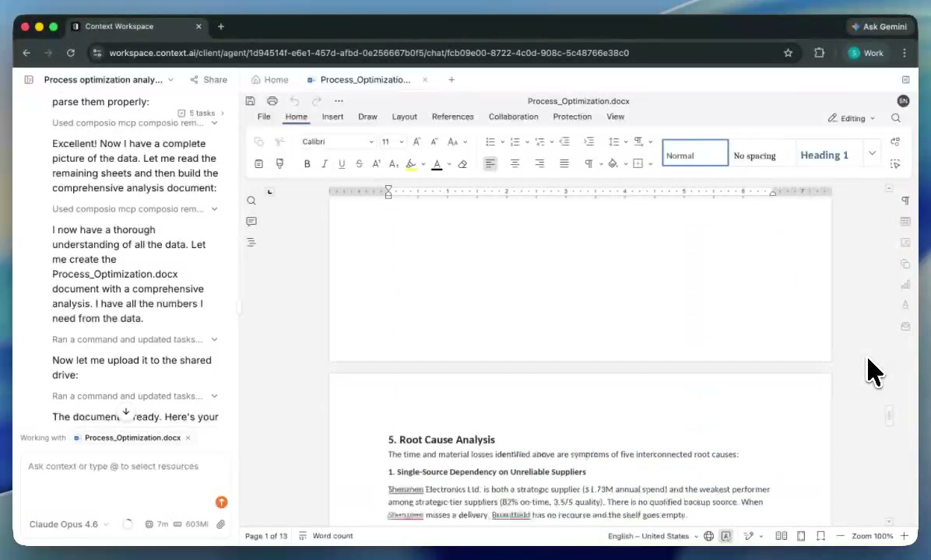Align text right
This screenshot has width=931, height=560.
pyautogui.click(x=539, y=164)
